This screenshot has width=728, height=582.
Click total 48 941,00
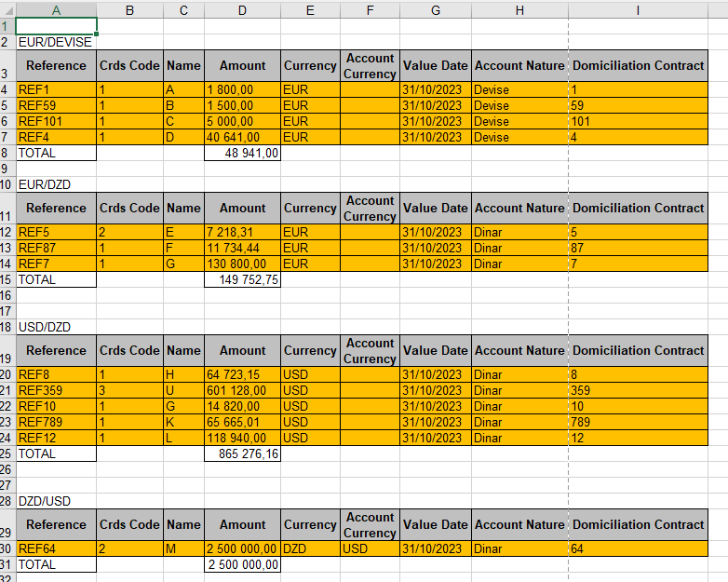point(242,153)
